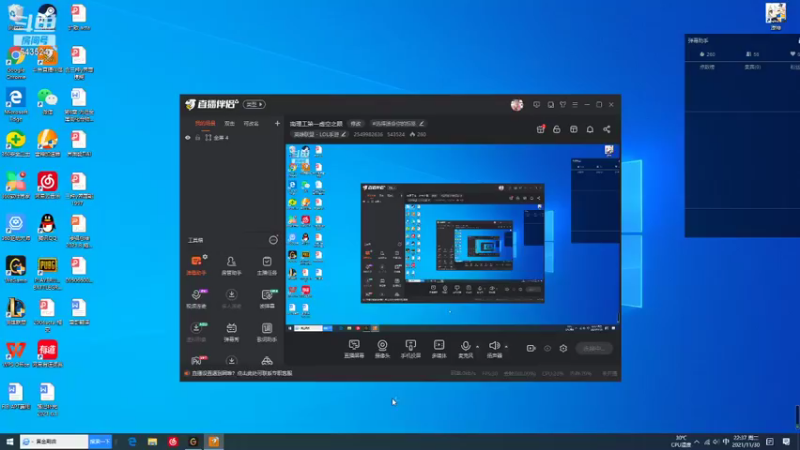The width and height of the screenshot is (800, 450).
Task: Toggle preview eye icon in bottom toolbar
Action: pyautogui.click(x=547, y=348)
